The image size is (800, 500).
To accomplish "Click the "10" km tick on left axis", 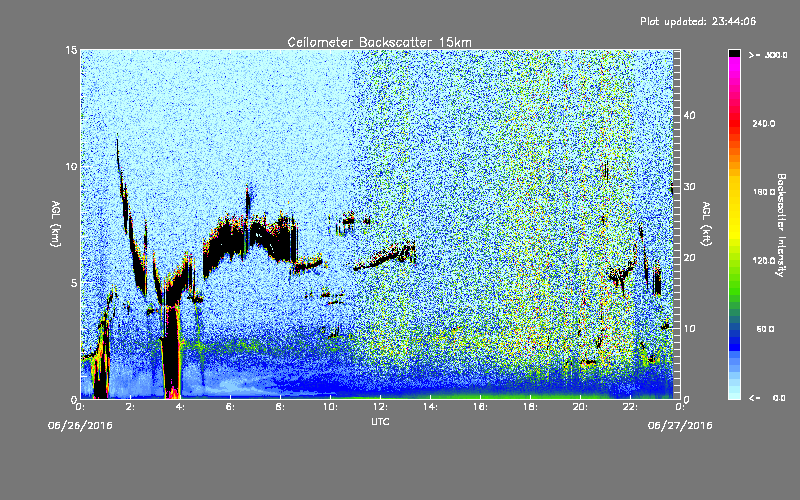I will 71,166.
